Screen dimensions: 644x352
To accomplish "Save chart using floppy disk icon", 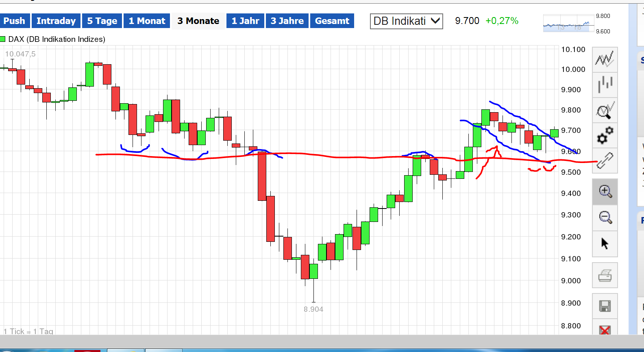I will coord(605,306).
